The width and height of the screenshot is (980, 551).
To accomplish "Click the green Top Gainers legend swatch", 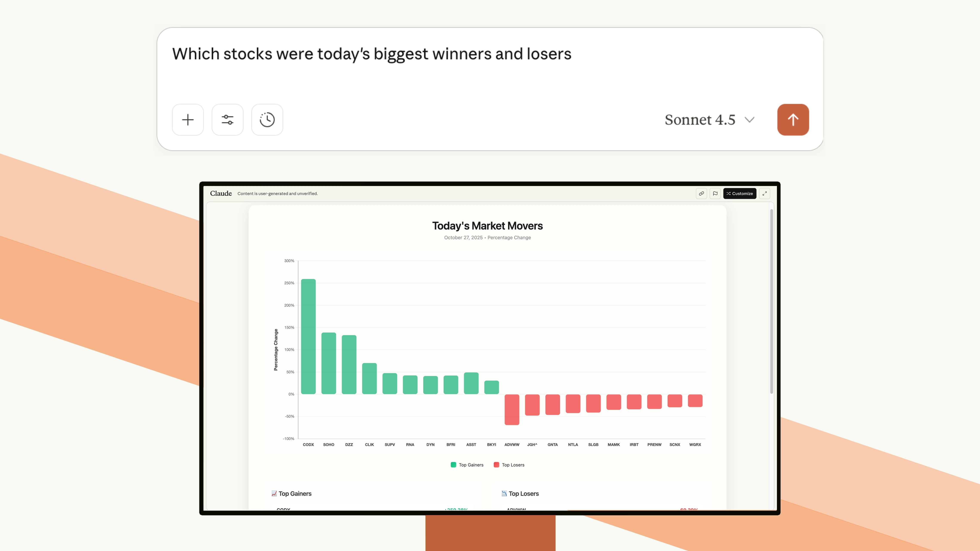I will (x=453, y=465).
